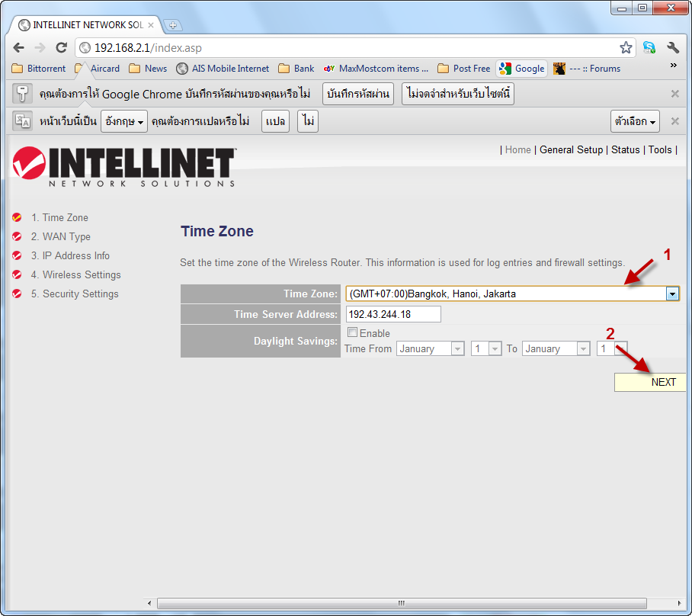Viewport: 692px width, 616px height.
Task: Click the password key icon in infobar
Action: pyautogui.click(x=22, y=94)
